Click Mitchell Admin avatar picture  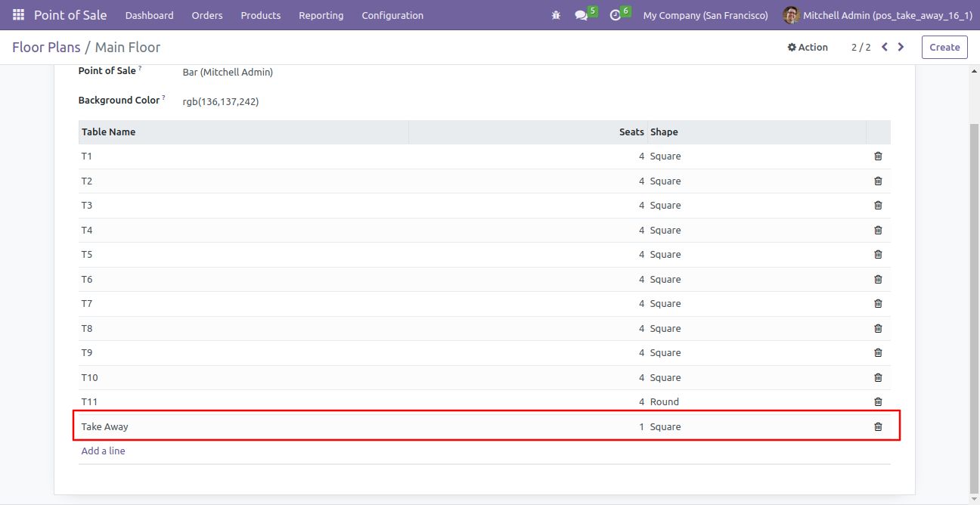(791, 15)
